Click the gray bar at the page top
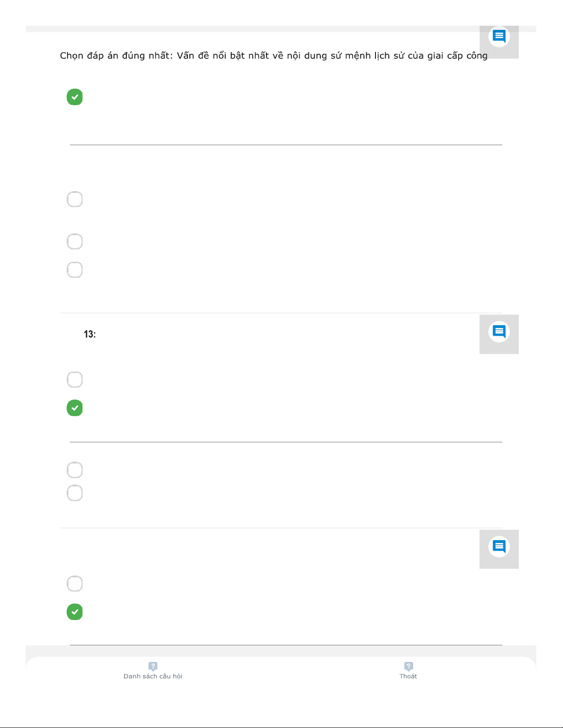The height and width of the screenshot is (728, 563). point(253,29)
